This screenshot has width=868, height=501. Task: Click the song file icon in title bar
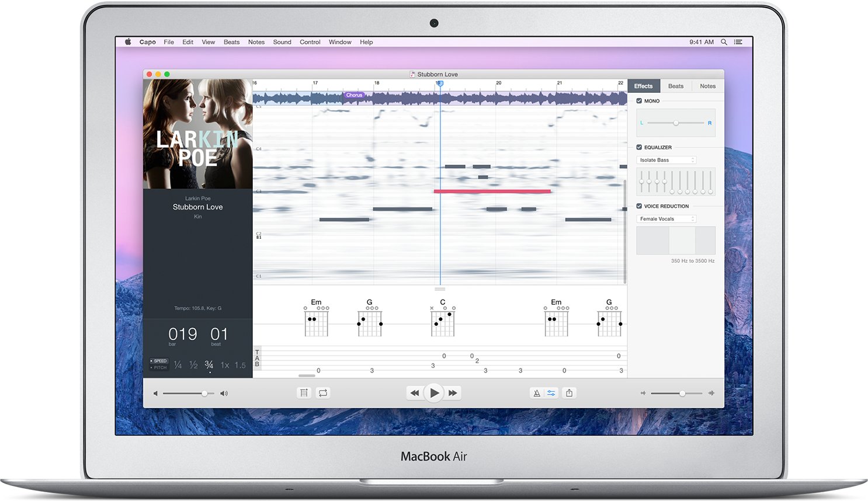pos(413,74)
